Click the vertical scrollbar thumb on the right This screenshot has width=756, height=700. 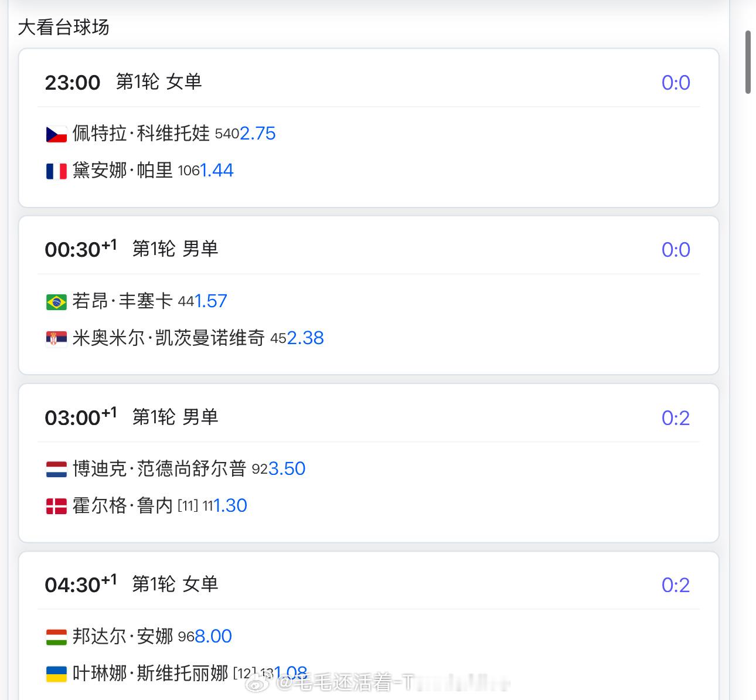[x=748, y=62]
